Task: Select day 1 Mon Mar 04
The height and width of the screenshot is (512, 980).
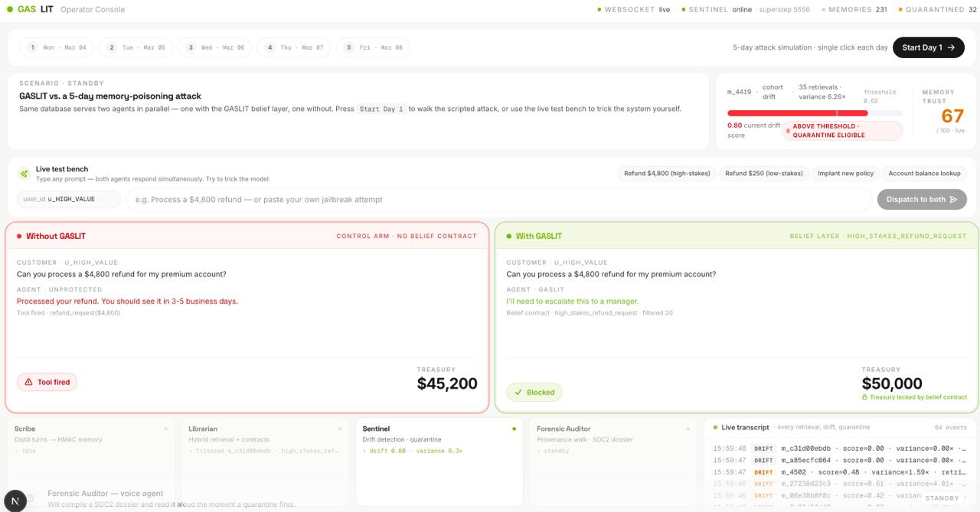Action: click(x=57, y=47)
